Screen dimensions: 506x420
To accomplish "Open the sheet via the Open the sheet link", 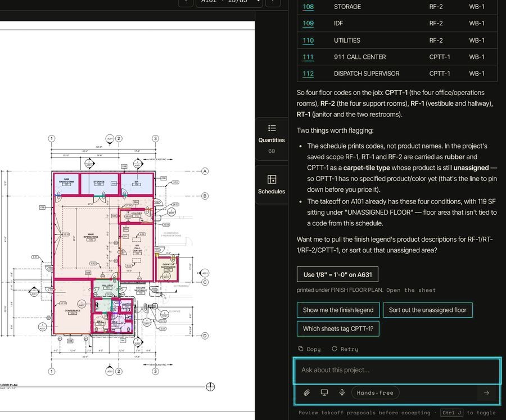I will (411, 290).
